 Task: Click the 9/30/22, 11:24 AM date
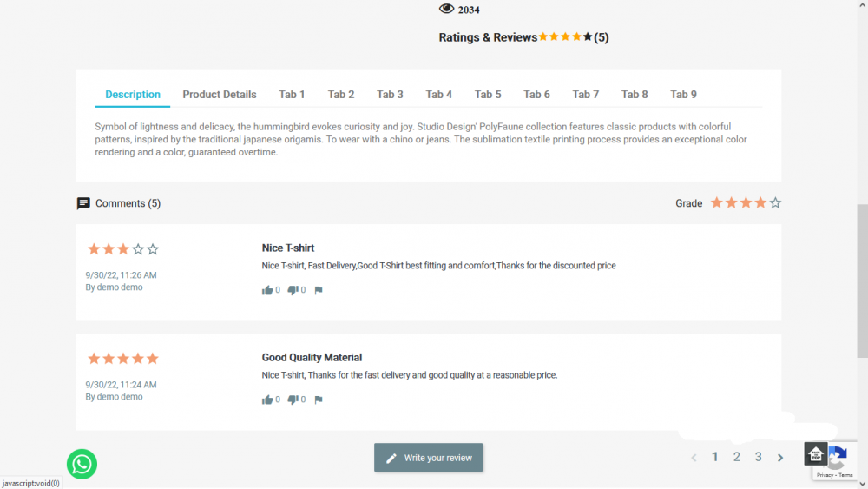121,384
